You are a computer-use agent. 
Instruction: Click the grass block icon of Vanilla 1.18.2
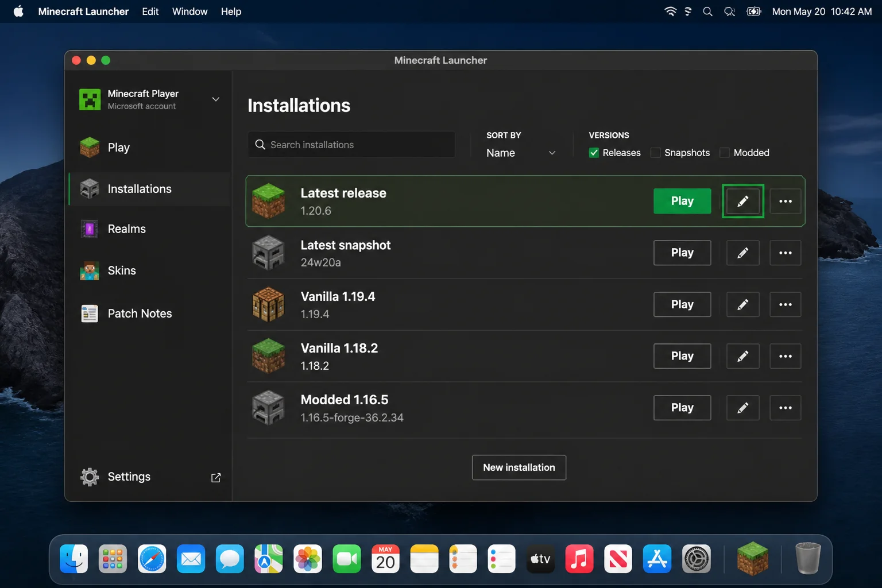tap(268, 356)
